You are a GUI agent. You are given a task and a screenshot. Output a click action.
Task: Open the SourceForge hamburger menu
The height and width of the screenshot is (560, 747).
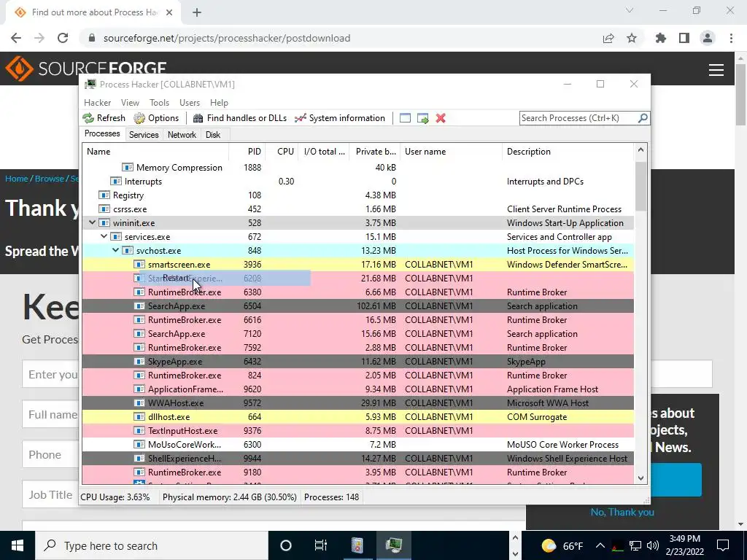coord(716,70)
